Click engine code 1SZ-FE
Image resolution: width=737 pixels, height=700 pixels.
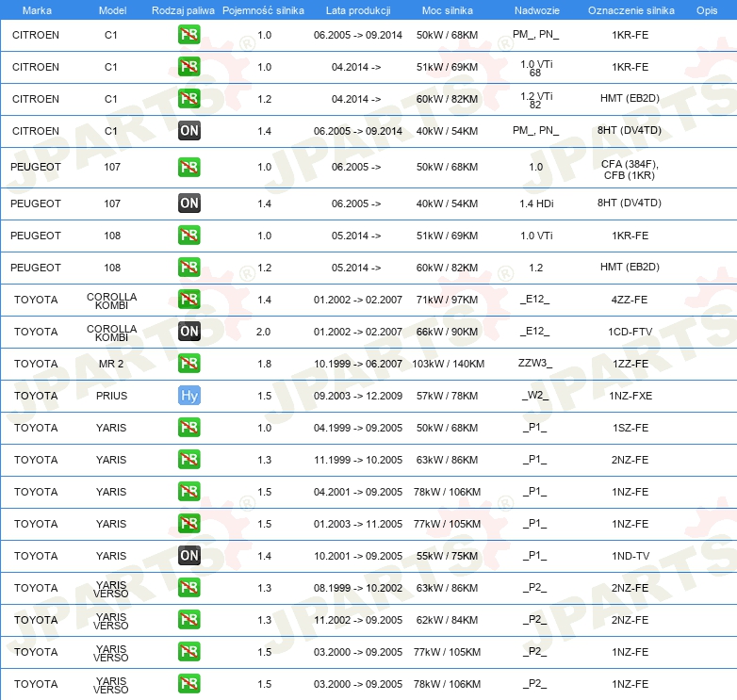(x=630, y=428)
